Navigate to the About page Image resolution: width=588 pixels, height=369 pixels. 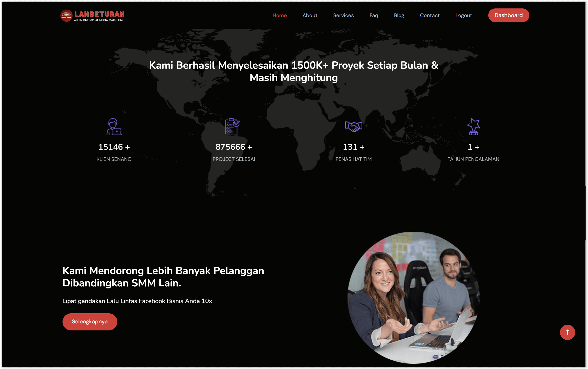click(310, 15)
